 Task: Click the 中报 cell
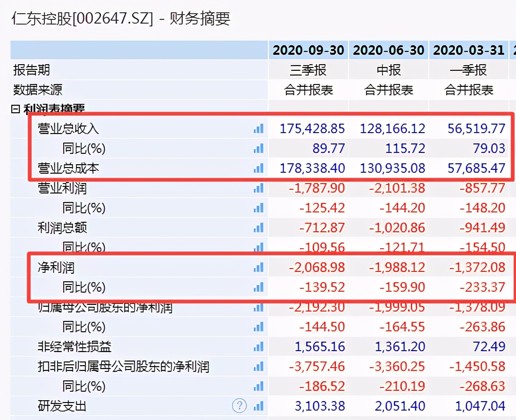pyautogui.click(x=389, y=70)
